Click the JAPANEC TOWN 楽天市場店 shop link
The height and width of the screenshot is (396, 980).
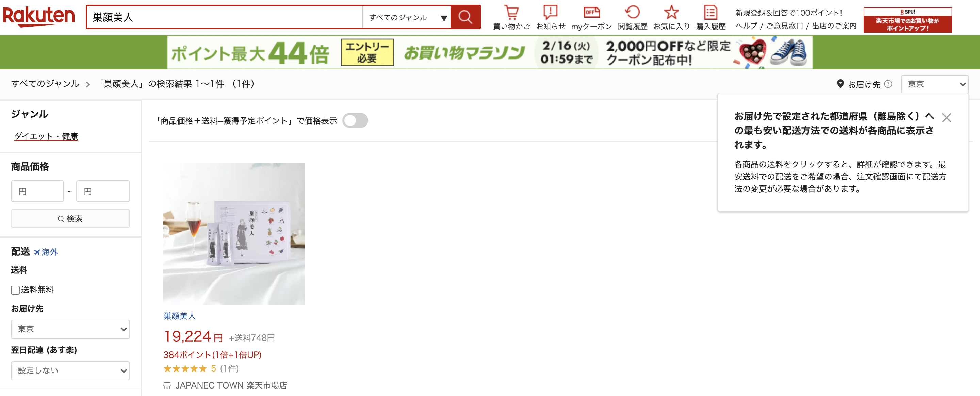(231, 386)
